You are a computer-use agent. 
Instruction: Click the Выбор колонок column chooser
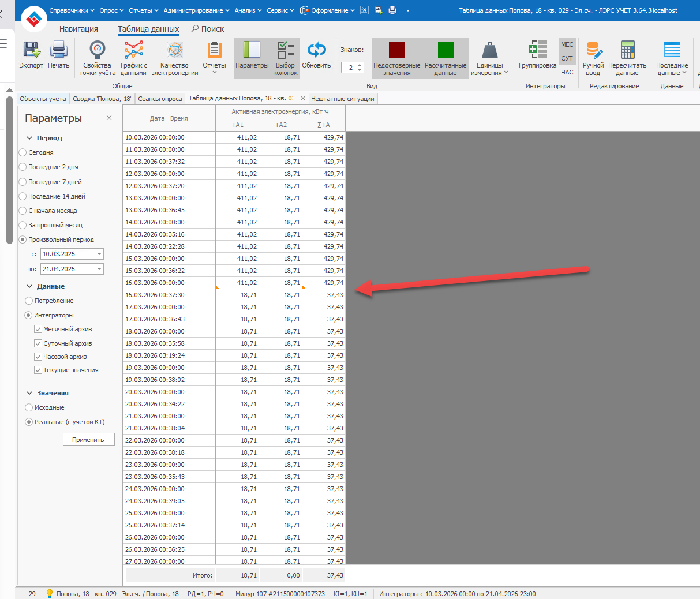[285, 52]
